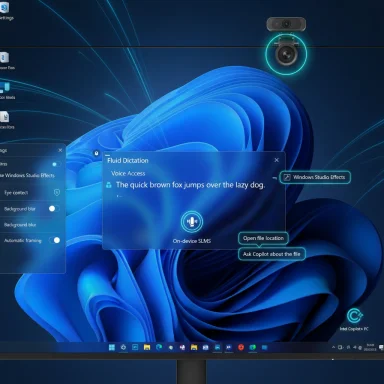Click the highlighted webcam lens icon
This screenshot has width=384, height=384.
coord(286,55)
